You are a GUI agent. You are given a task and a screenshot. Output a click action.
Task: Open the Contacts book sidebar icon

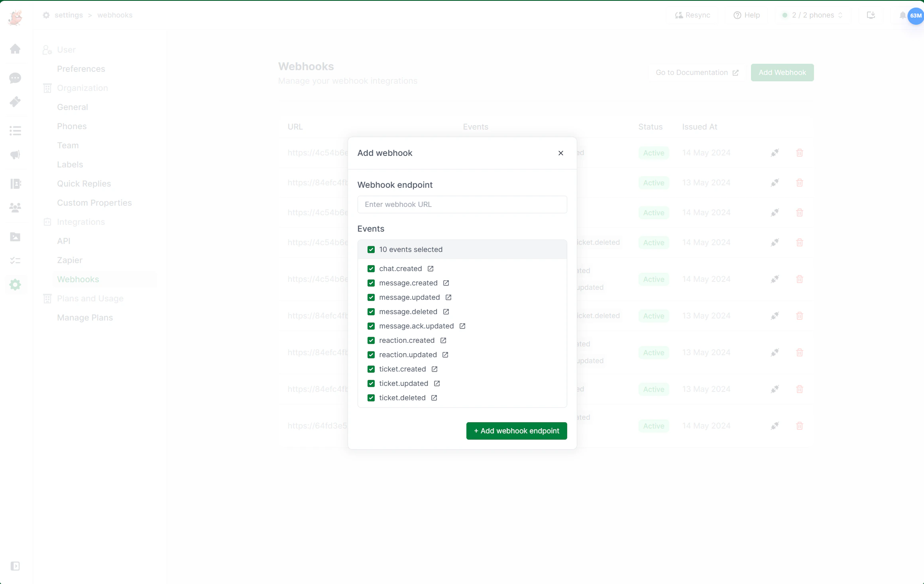tap(15, 184)
